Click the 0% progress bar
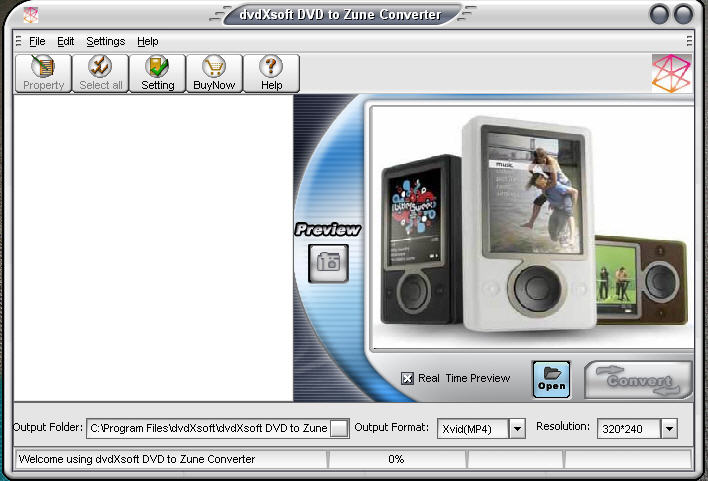708x481 pixels. tap(396, 459)
